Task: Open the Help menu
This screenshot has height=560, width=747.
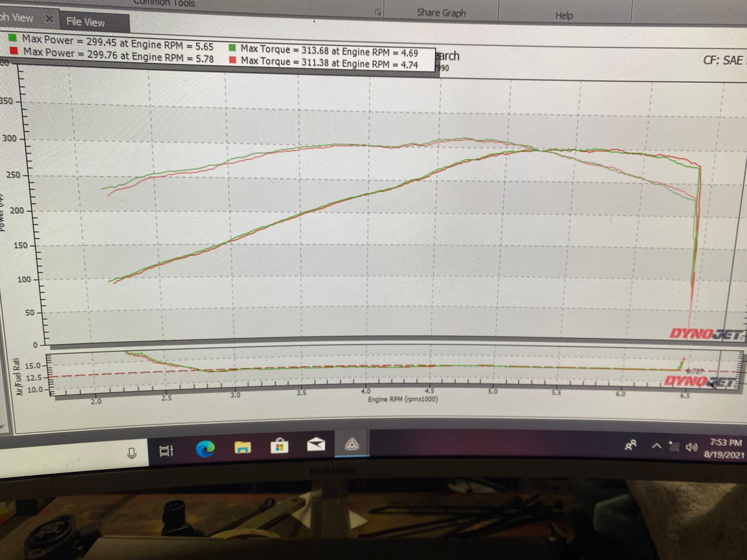Action: [x=564, y=16]
